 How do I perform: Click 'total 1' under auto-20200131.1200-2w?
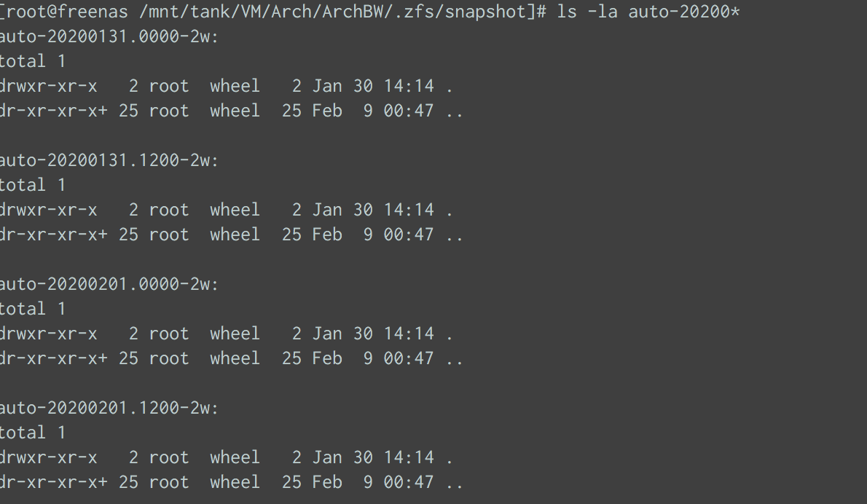33,185
